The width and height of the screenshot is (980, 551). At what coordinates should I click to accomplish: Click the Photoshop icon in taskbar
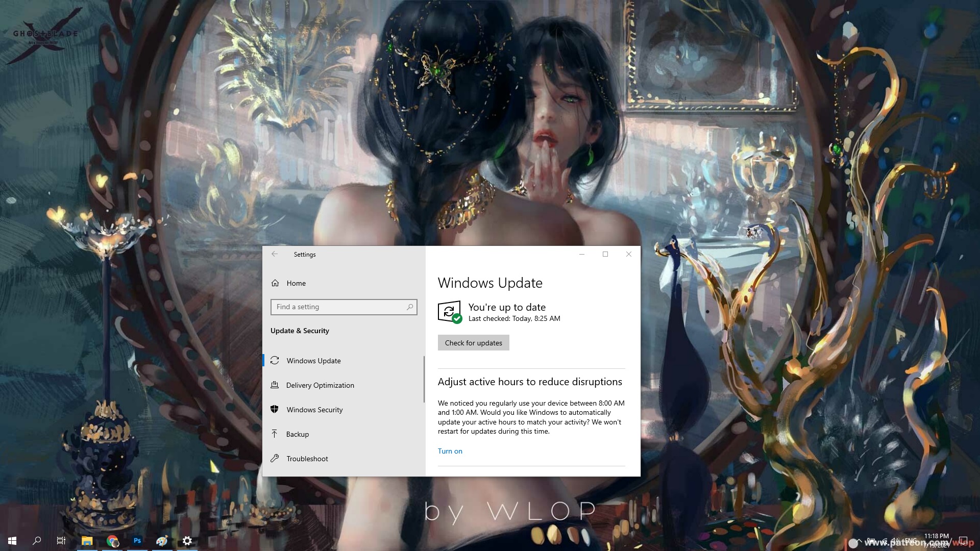pos(137,541)
